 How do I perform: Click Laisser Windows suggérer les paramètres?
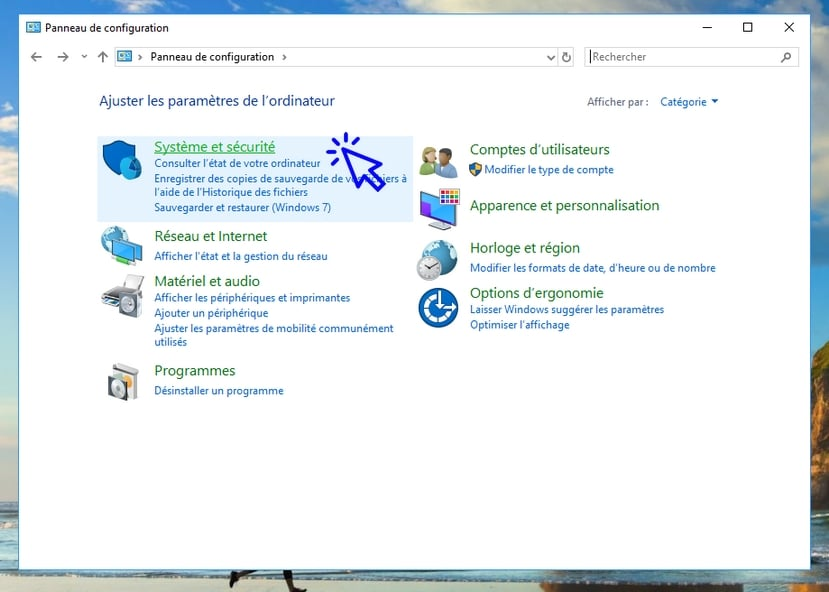pos(567,309)
